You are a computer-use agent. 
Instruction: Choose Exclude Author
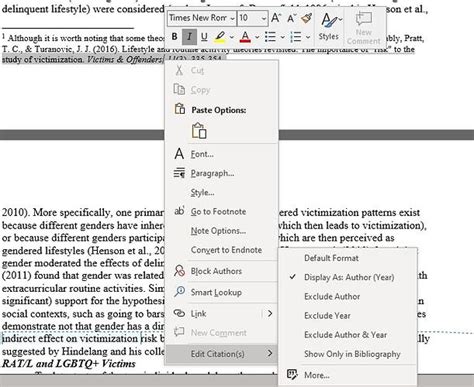click(x=332, y=296)
